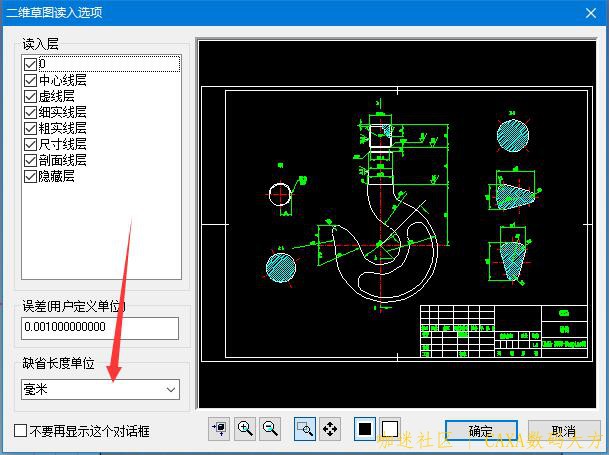
Task: Select the 剖面线层 item in the layer list
Action: pos(62,160)
